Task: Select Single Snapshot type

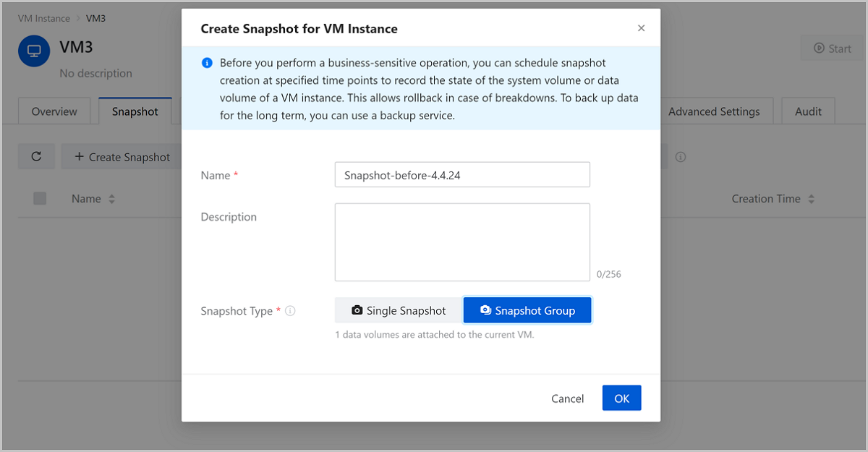Action: point(399,310)
